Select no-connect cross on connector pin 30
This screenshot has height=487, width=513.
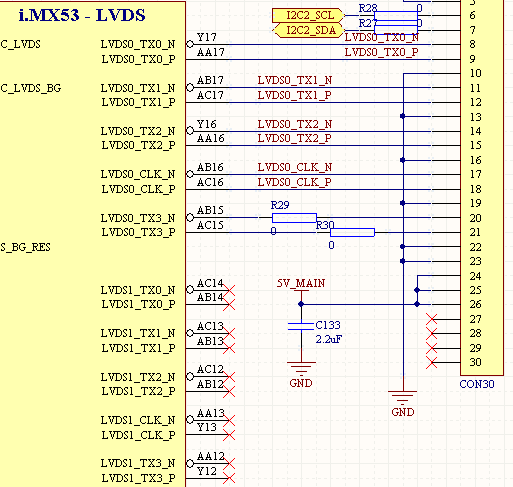coord(431,363)
